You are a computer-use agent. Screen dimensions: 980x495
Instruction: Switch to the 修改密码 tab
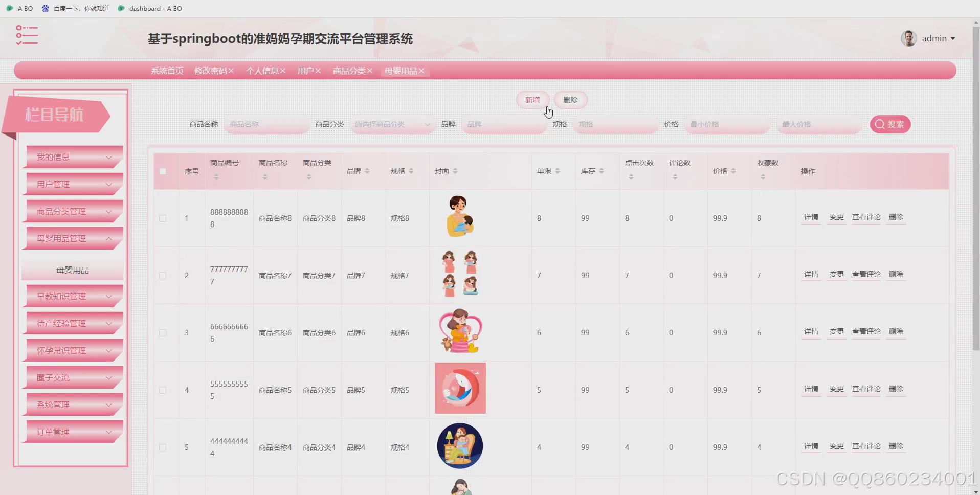pos(210,71)
